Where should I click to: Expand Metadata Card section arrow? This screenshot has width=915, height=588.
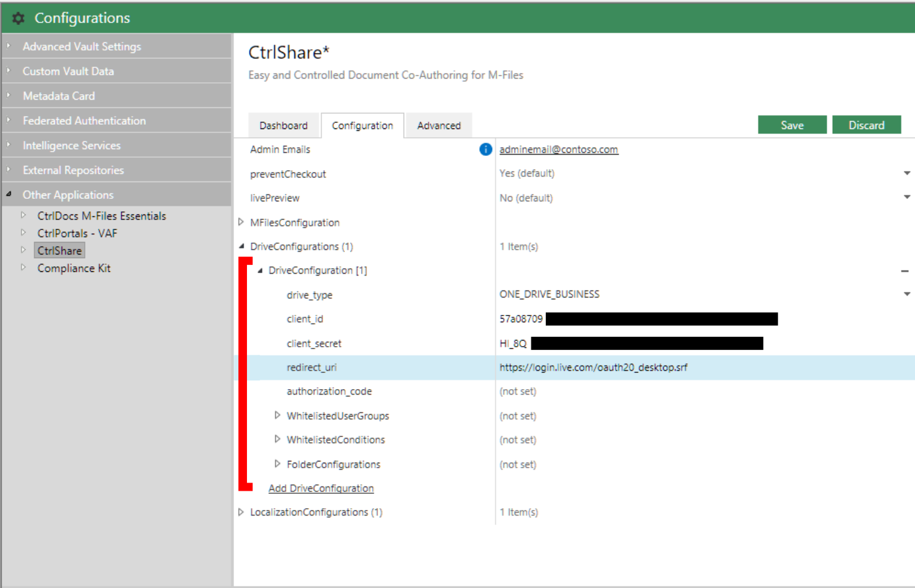coord(9,95)
